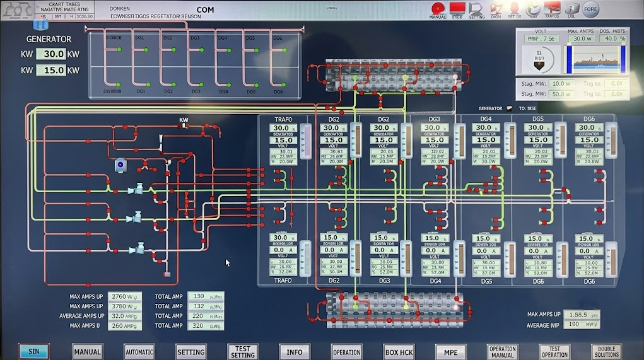
Task: Click the UOL toolbar icon
Action: pyautogui.click(x=571, y=9)
